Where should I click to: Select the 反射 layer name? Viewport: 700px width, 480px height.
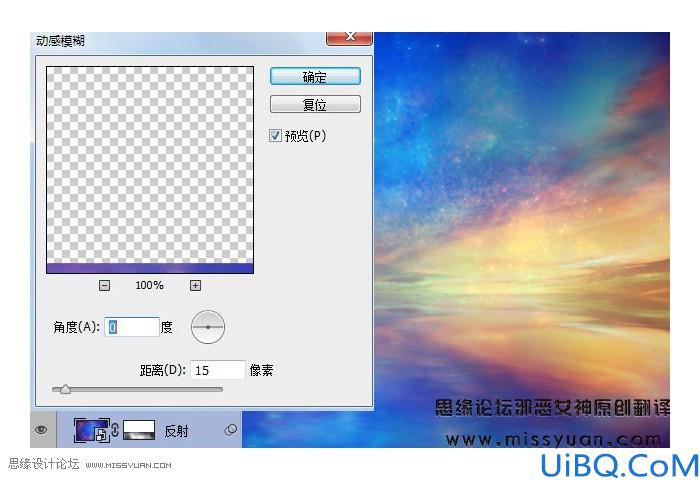point(177,431)
